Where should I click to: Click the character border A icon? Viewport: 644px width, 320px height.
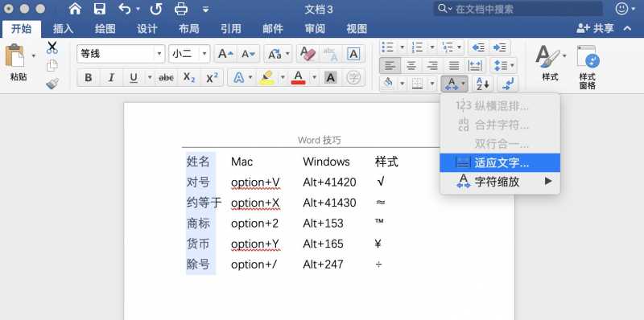click(x=353, y=54)
